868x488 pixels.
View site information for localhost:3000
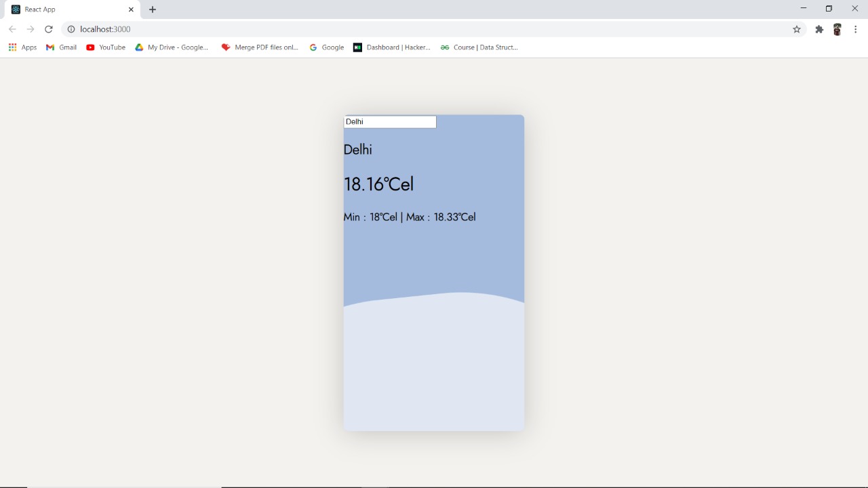71,29
